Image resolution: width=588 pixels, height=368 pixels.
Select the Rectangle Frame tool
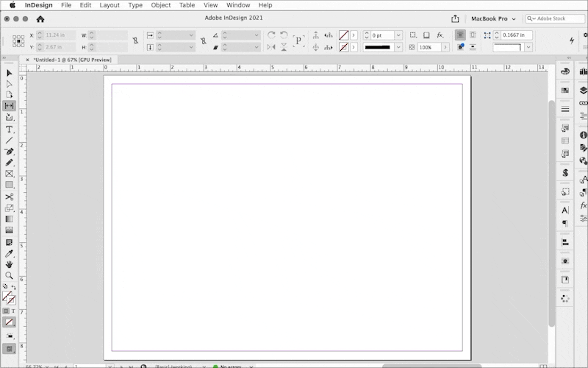point(9,174)
